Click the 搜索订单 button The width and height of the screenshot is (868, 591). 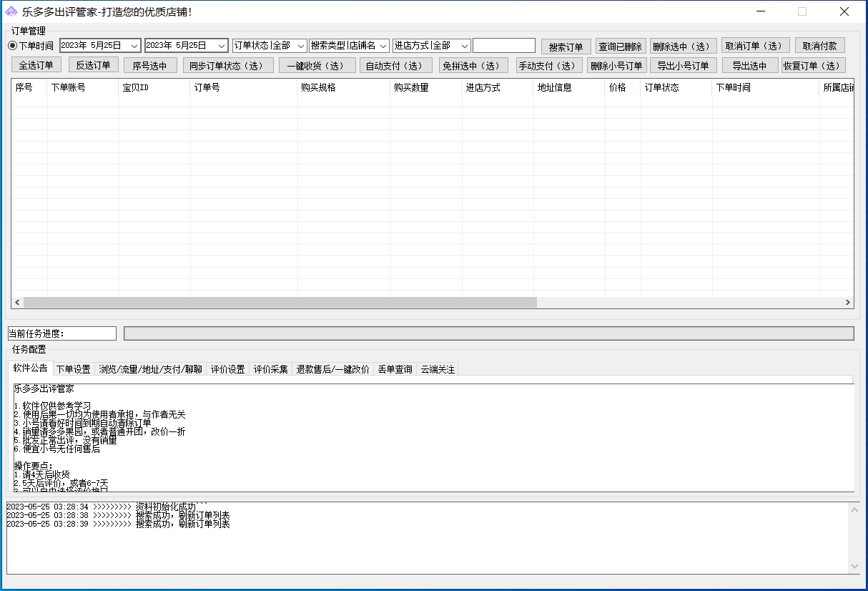[x=566, y=47]
